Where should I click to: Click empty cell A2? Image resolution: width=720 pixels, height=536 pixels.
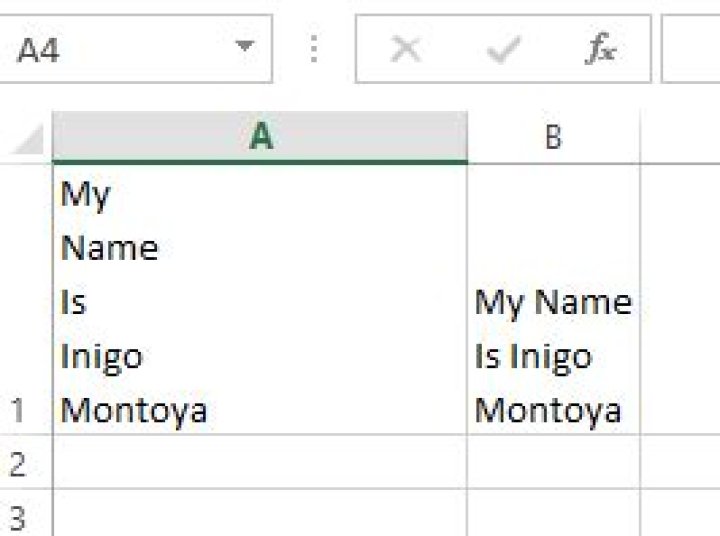260,462
